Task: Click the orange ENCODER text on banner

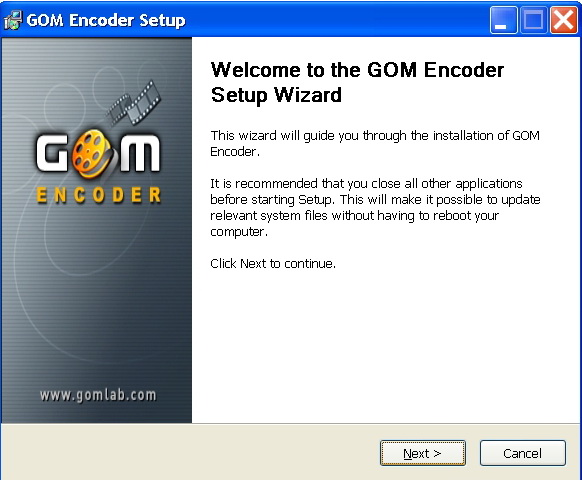Action: [98, 195]
